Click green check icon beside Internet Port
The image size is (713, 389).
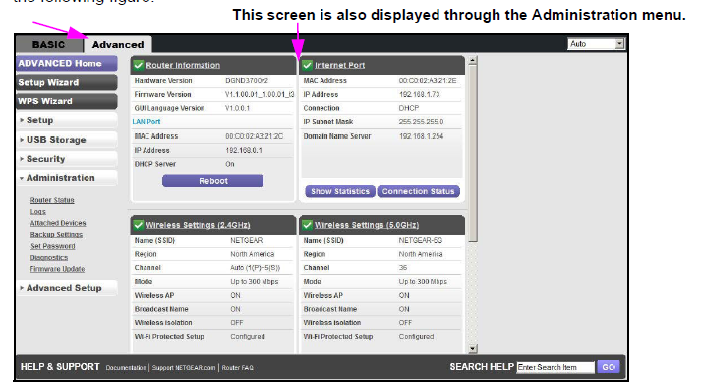pyautogui.click(x=307, y=65)
